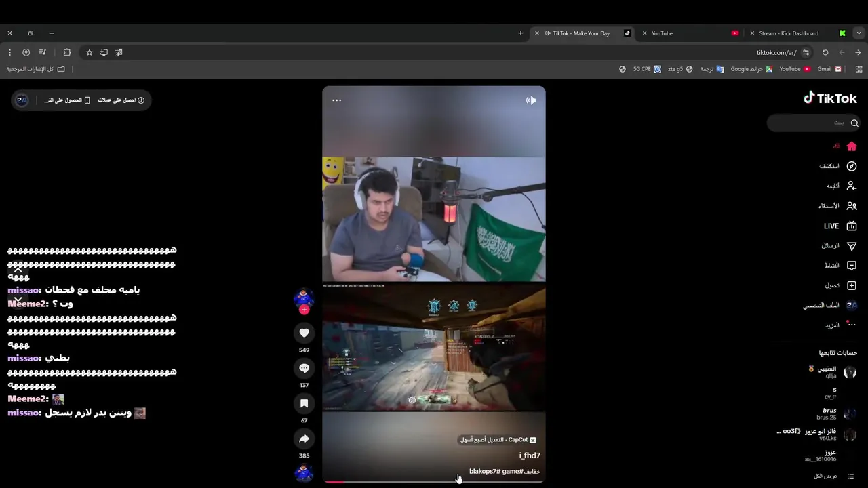Open creator username i_fhd7
Viewport: 868px width, 488px height.
[530, 455]
